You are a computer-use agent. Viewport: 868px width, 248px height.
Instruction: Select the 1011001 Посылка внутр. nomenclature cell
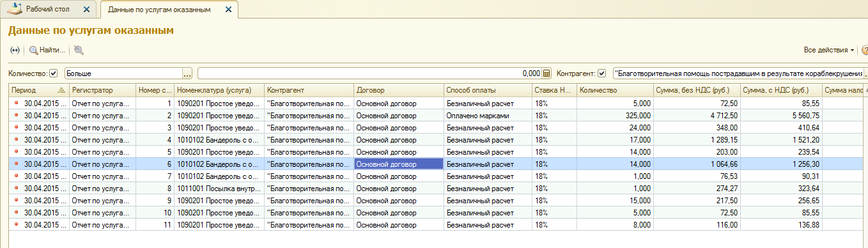[x=219, y=188]
